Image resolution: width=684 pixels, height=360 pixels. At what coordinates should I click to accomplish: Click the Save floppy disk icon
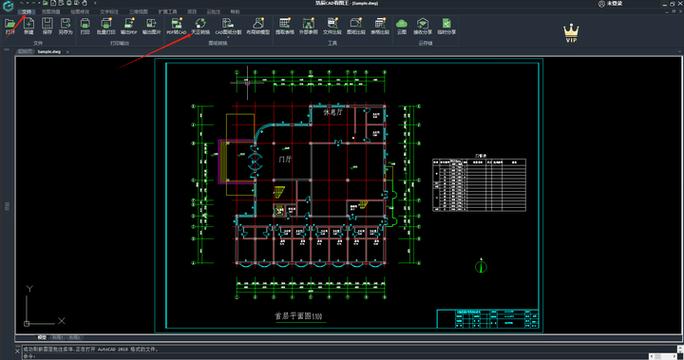[x=47, y=26]
